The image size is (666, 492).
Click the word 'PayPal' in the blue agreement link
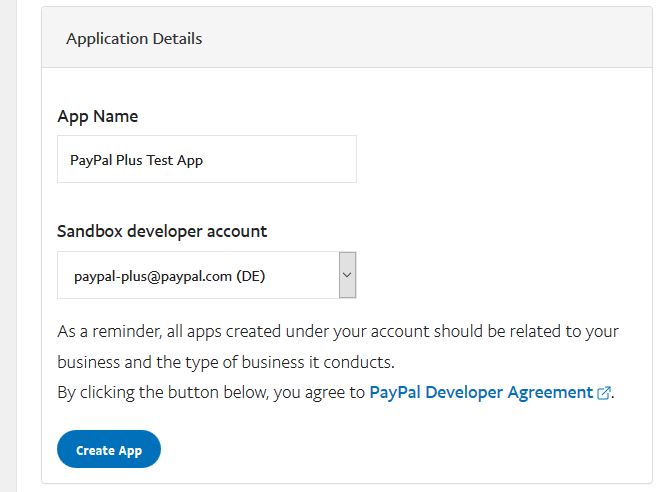(x=395, y=393)
